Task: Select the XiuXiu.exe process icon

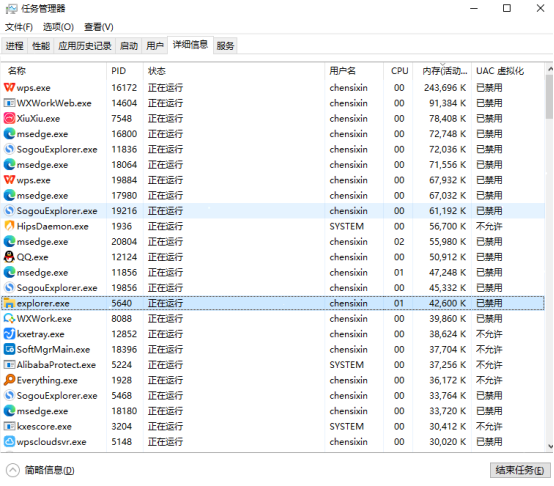Action: coord(10,118)
